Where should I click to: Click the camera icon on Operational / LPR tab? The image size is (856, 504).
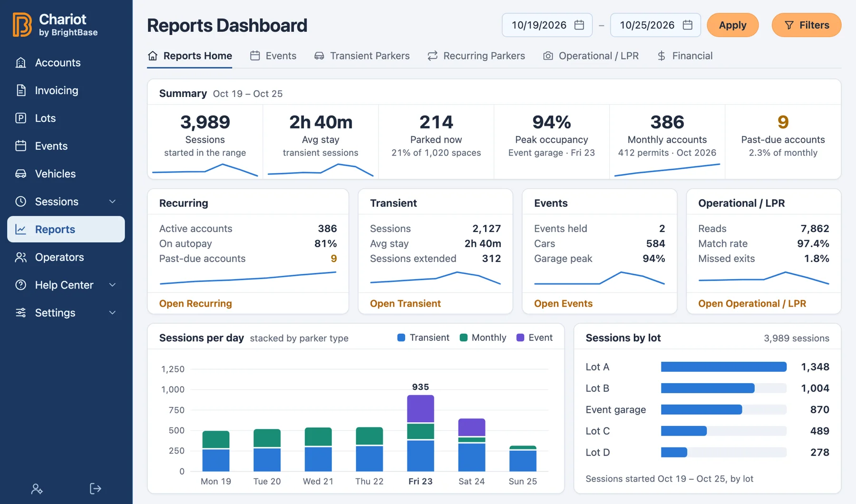(x=548, y=56)
